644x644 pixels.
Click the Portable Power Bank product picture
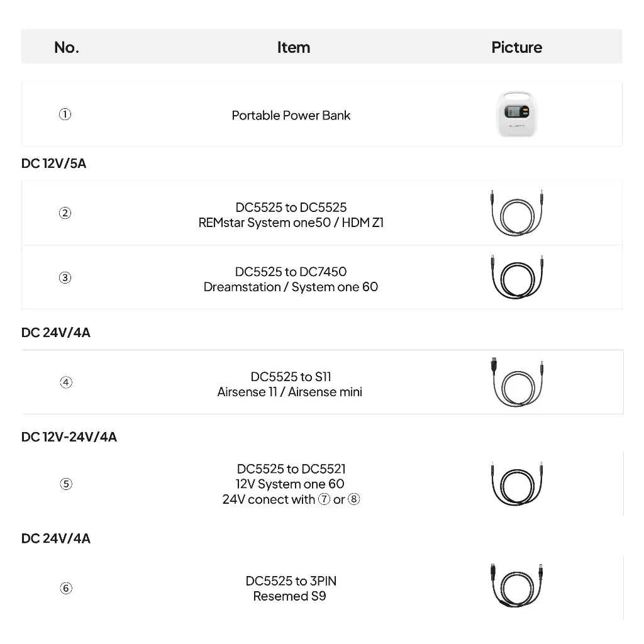pyautogui.click(x=516, y=114)
